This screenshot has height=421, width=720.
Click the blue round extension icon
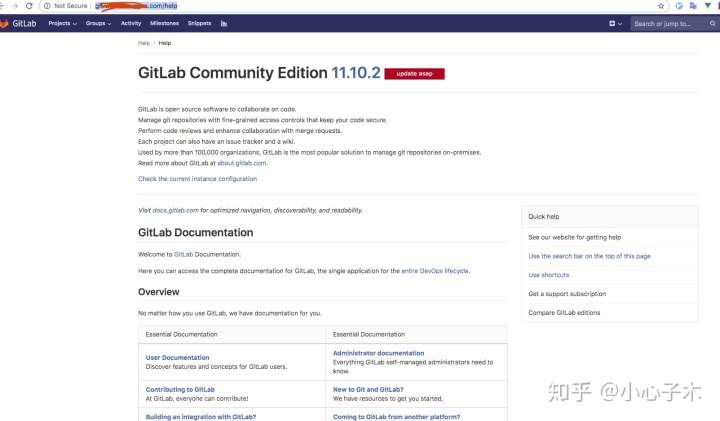click(679, 6)
